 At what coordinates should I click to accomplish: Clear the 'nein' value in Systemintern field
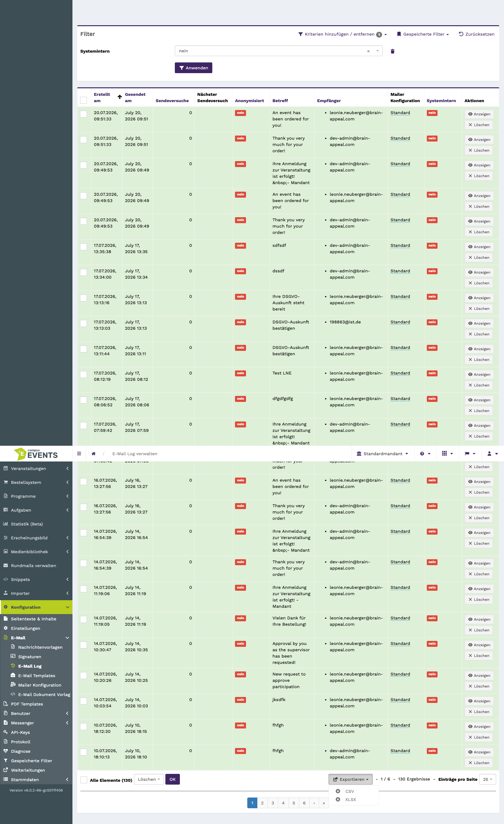(368, 51)
